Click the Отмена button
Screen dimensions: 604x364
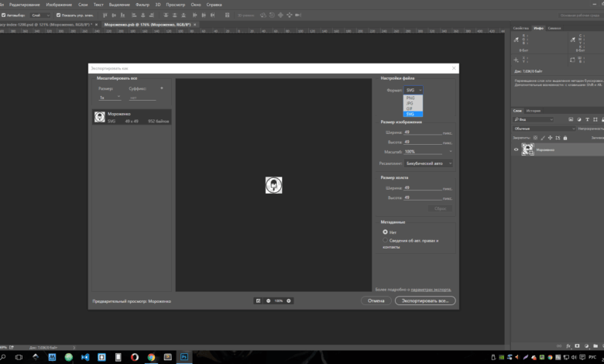(x=376, y=300)
